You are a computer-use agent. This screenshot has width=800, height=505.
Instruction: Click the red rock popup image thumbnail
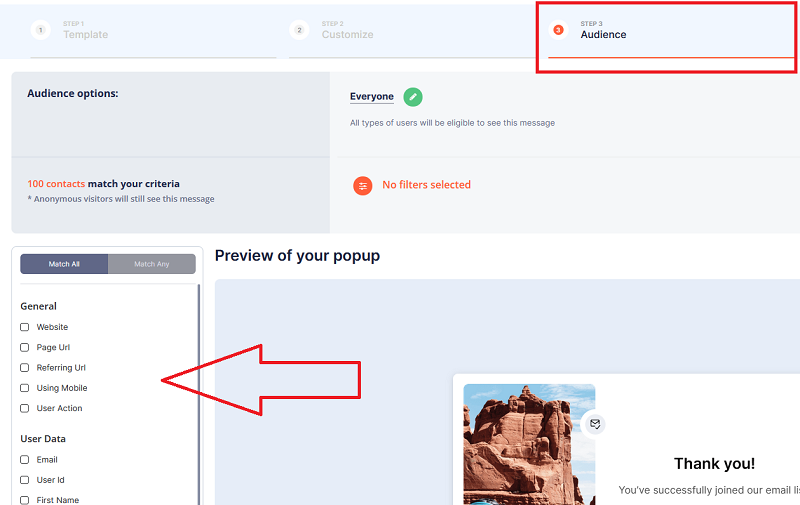pyautogui.click(x=529, y=444)
